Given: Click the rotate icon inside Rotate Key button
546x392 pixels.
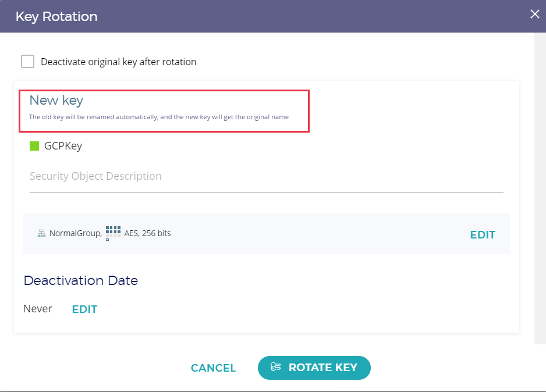Looking at the screenshot, I should point(276,367).
